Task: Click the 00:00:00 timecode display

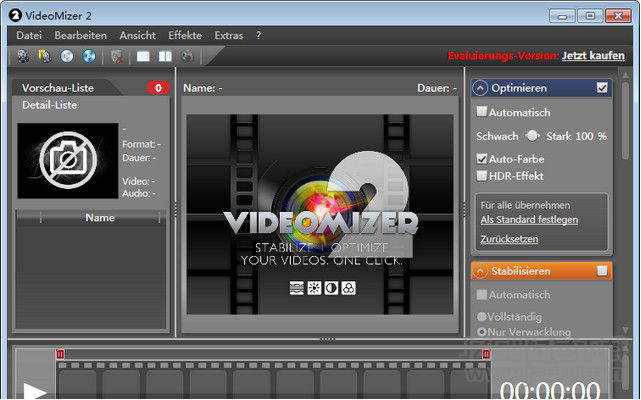Action: (550, 390)
